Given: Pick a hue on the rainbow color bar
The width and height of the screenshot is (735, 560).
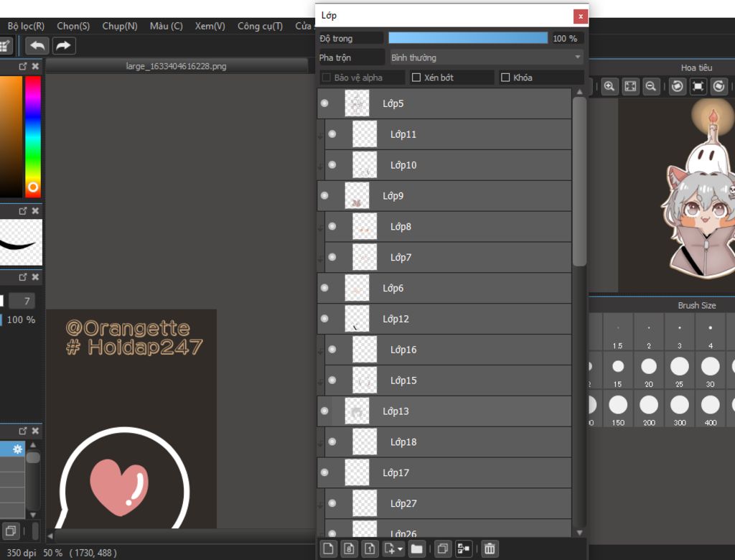Looking at the screenshot, I should (33, 136).
